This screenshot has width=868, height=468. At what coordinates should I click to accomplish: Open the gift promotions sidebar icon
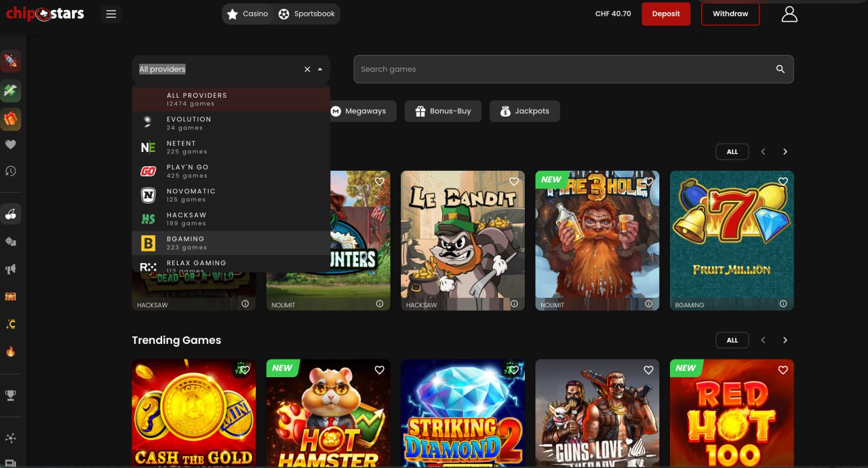11,119
